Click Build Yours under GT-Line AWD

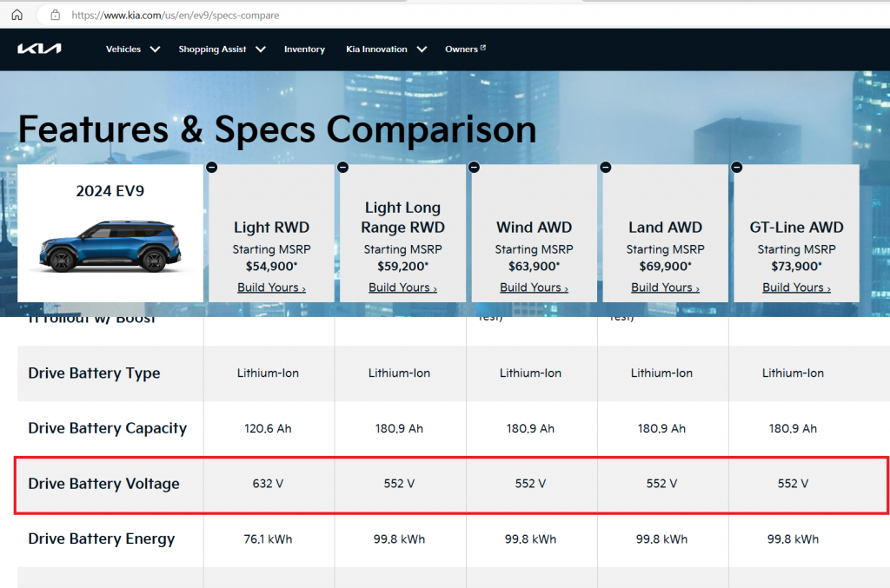click(796, 287)
